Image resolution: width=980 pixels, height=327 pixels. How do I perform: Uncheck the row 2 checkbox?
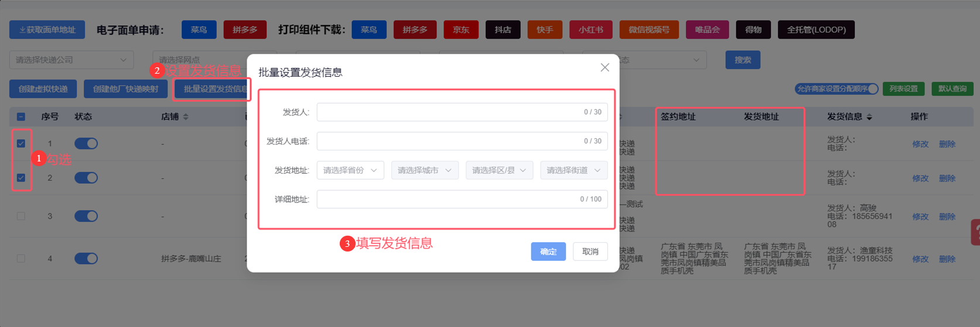21,178
